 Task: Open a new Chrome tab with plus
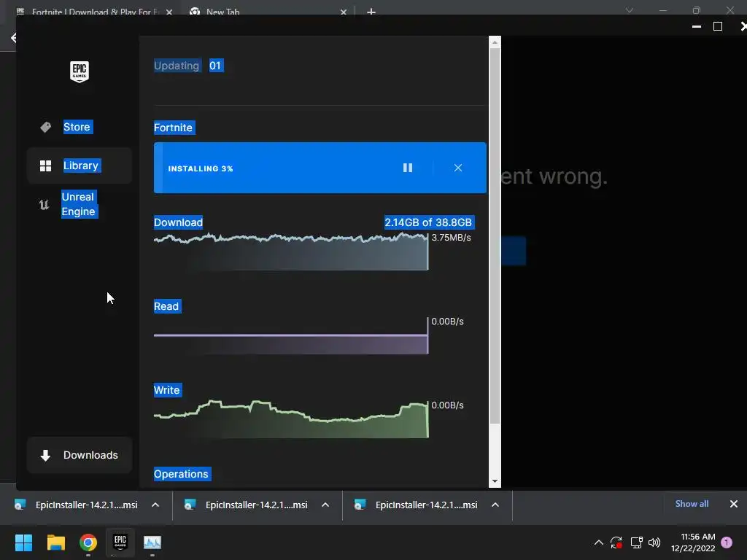pyautogui.click(x=371, y=12)
